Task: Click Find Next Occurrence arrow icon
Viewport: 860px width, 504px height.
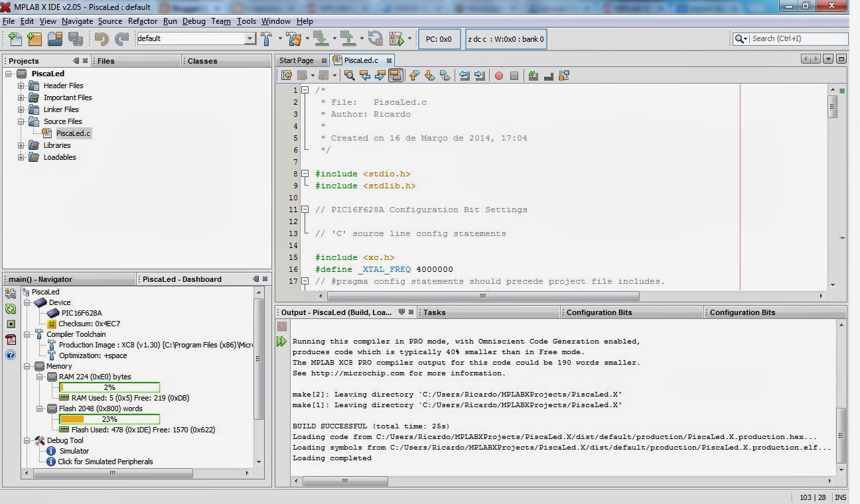Action: pyautogui.click(x=380, y=76)
